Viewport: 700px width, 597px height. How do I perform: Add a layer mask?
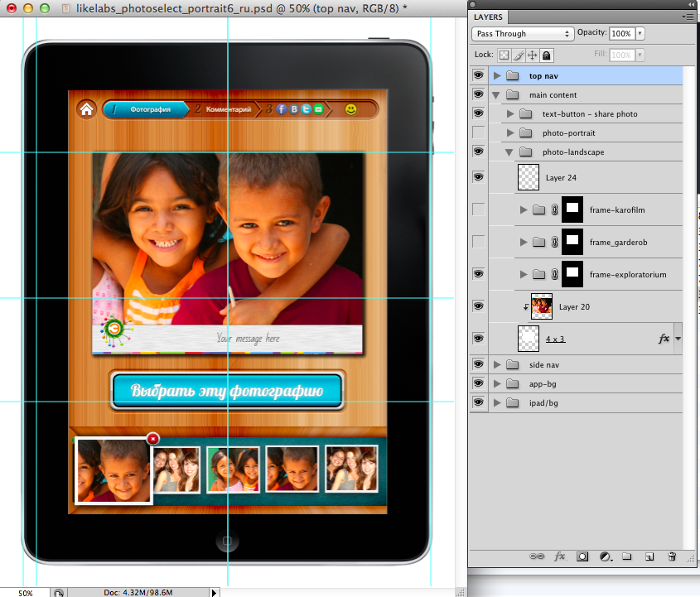582,557
